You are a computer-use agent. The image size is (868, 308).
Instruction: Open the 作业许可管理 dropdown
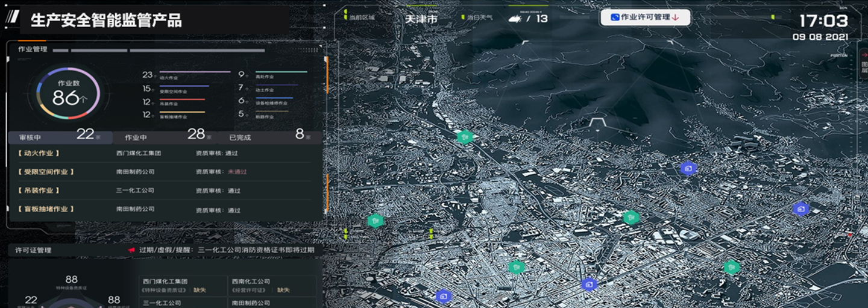[x=644, y=17]
